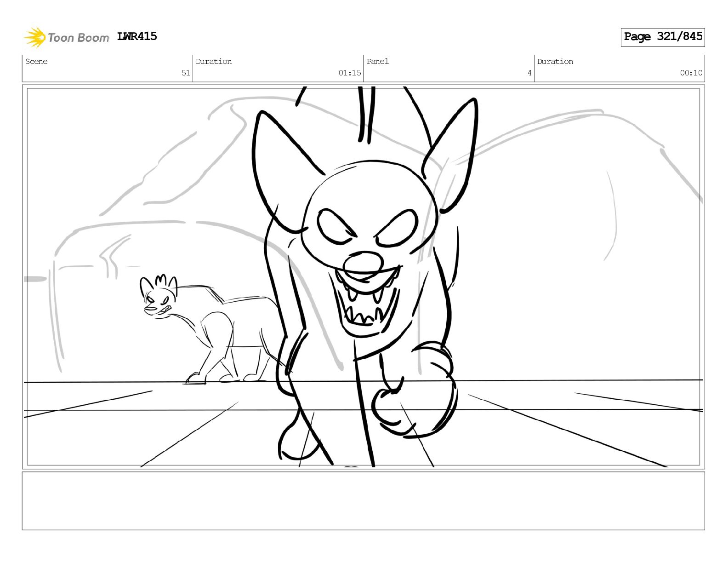Click the empty notes box below panel
The height and width of the screenshot is (563, 728).
click(x=363, y=501)
